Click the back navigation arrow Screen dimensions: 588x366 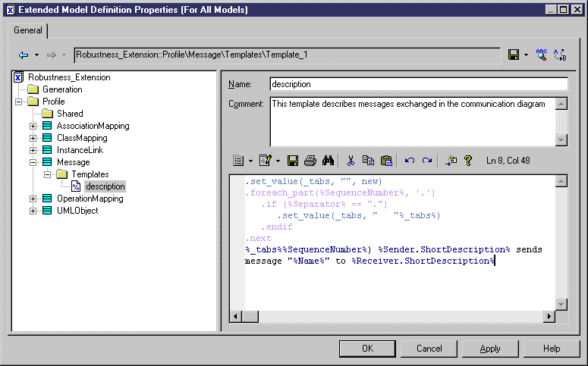24,55
